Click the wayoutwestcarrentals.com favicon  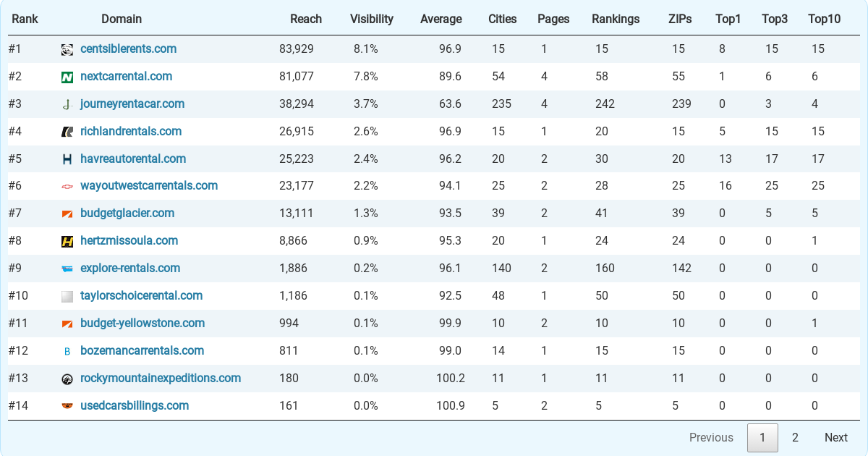pos(67,186)
